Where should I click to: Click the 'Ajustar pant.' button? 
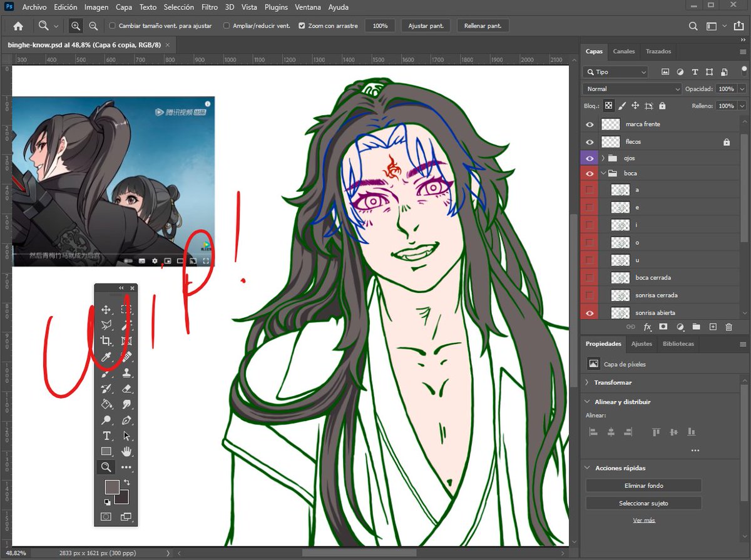tap(426, 26)
